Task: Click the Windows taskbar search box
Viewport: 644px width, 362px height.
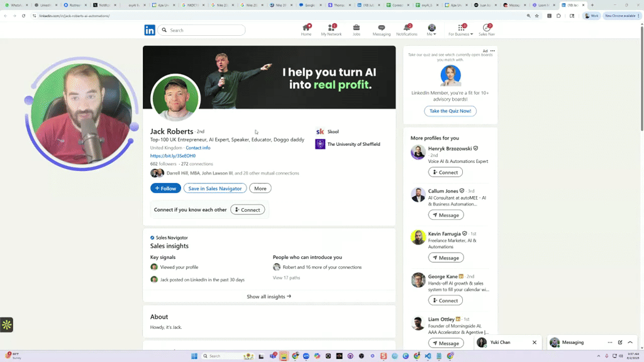Action: coord(228,356)
